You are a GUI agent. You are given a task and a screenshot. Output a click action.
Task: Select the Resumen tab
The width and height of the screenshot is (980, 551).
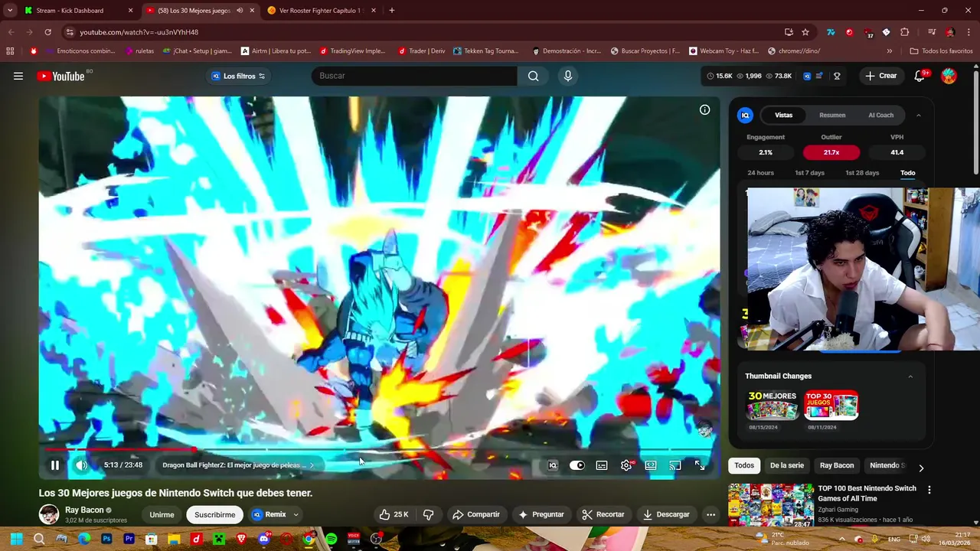pos(832,115)
